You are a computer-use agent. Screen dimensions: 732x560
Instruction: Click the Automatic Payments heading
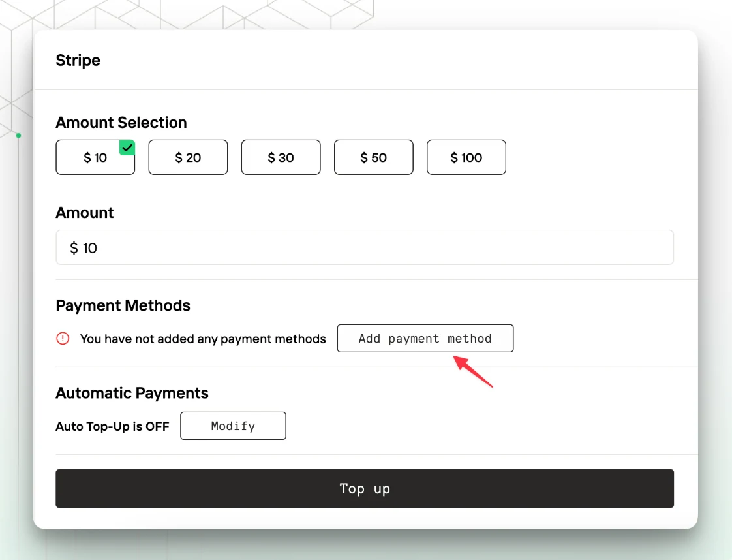[132, 394]
